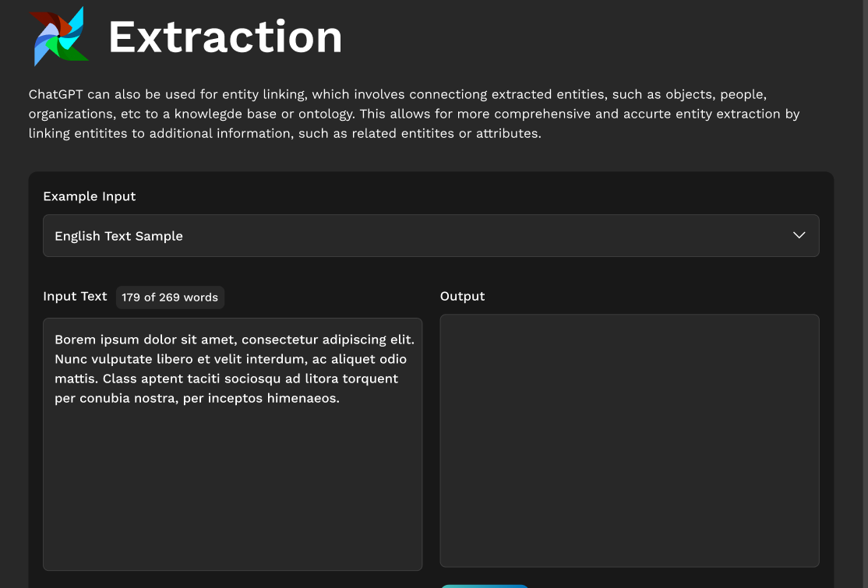Click inside the Input Text area
Screen dimensions: 868x588
point(232,483)
